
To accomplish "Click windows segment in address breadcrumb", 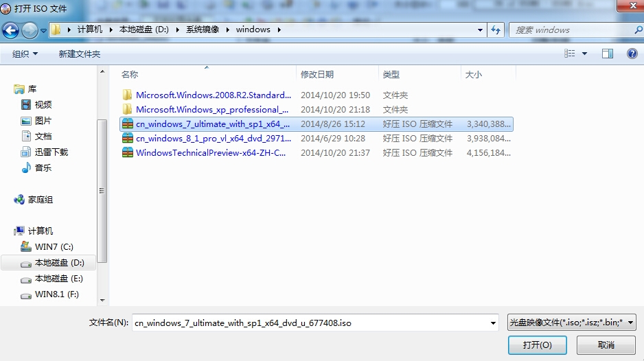I will (x=253, y=30).
